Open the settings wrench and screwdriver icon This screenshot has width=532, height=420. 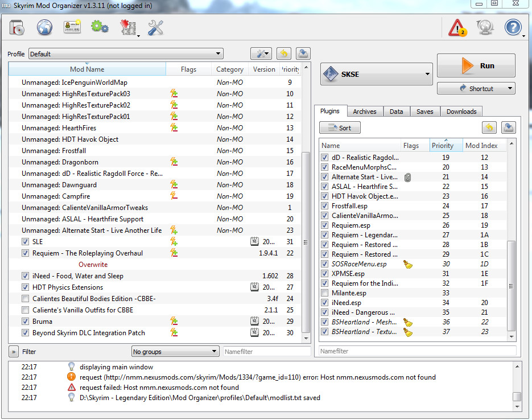(x=155, y=27)
